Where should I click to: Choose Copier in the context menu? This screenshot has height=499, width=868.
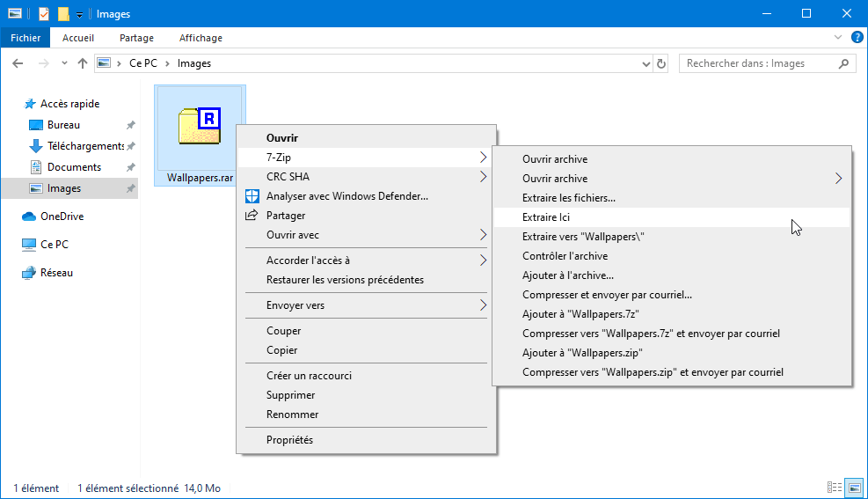(366, 350)
